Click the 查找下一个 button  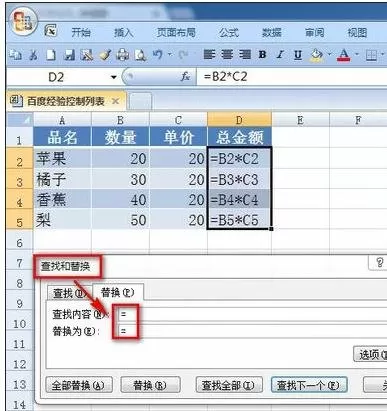tap(309, 385)
